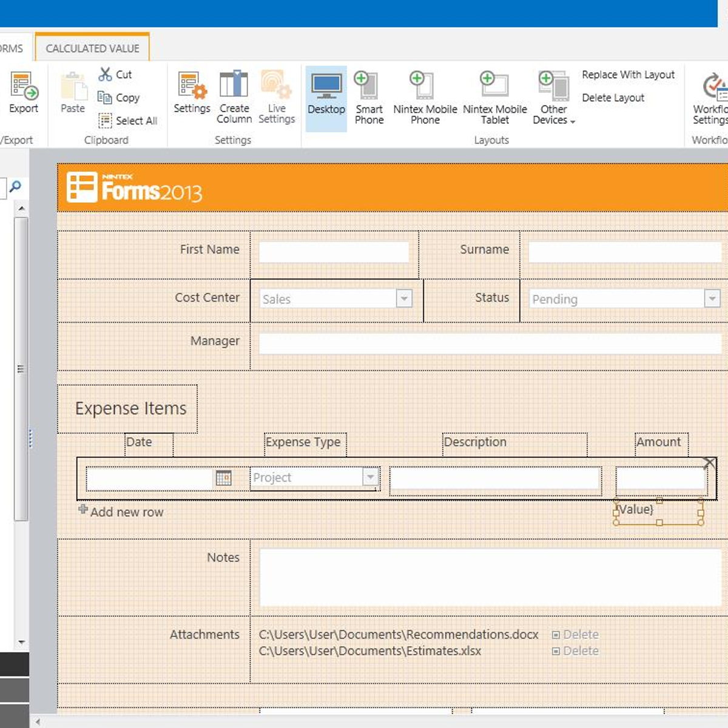728x728 pixels.
Task: Switch to the CALCULATED VALUE tab
Action: coord(92,47)
